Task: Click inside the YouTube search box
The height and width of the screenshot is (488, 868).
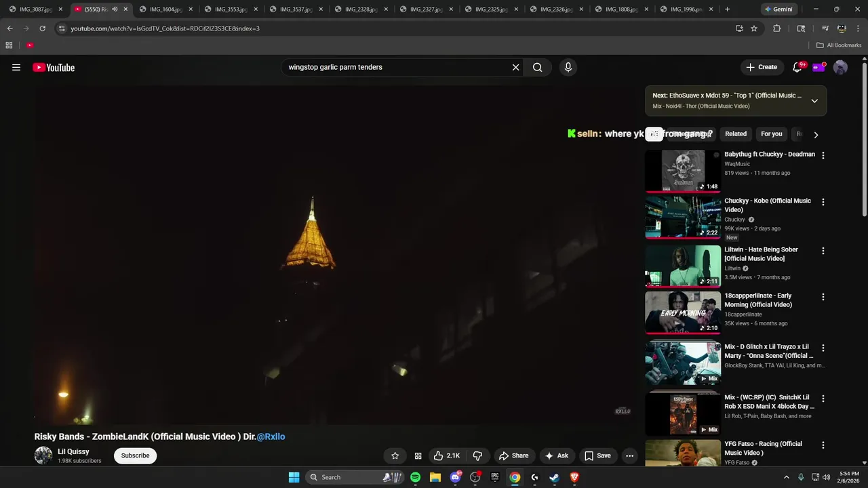Action: click(397, 67)
